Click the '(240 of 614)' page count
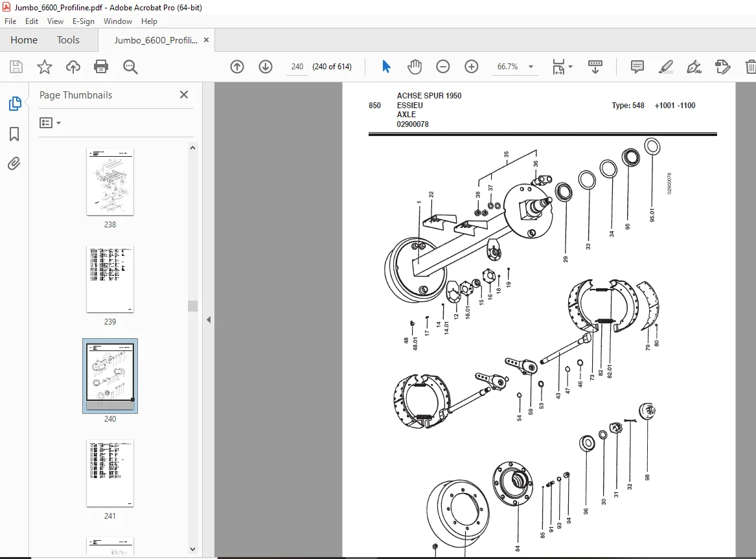The height and width of the screenshot is (559, 756). coord(332,67)
